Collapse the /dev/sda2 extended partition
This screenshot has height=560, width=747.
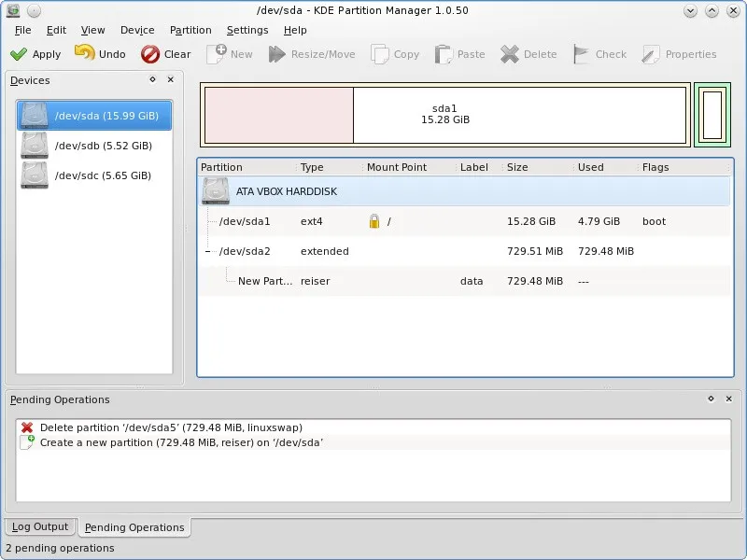(x=207, y=250)
